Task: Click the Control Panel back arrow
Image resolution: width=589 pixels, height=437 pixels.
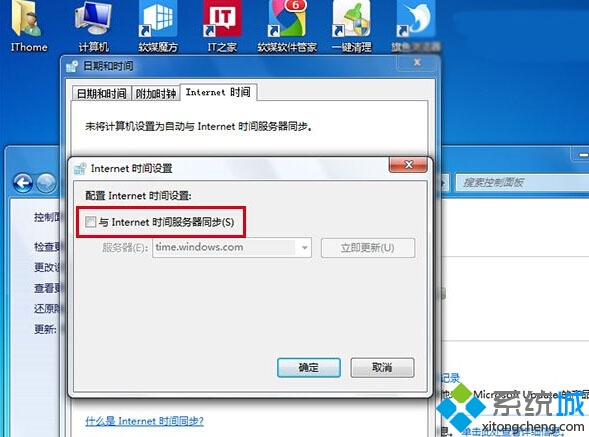Action: tap(23, 183)
